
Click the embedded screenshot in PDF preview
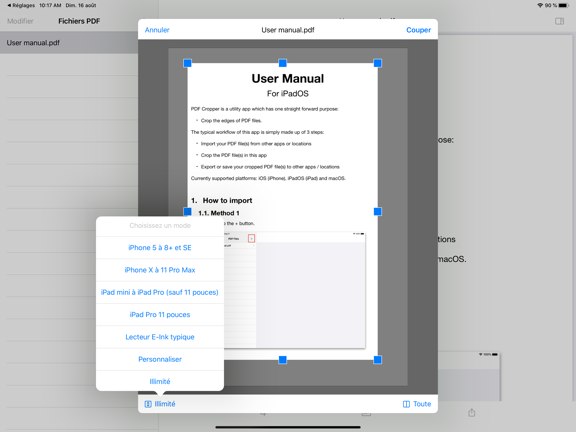(x=295, y=289)
